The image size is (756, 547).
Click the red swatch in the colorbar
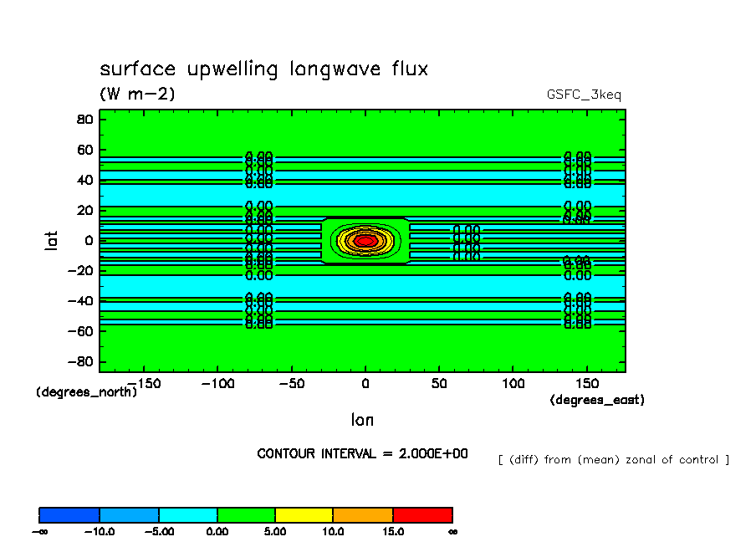coord(422,514)
